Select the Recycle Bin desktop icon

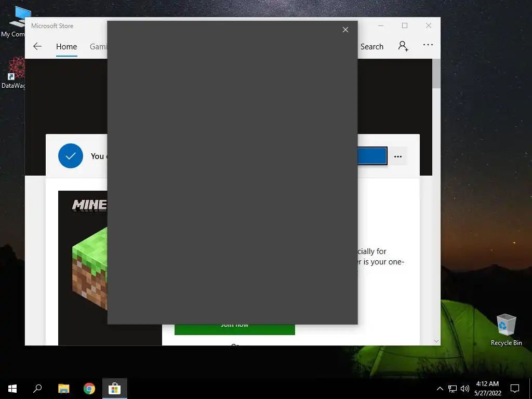tap(506, 330)
